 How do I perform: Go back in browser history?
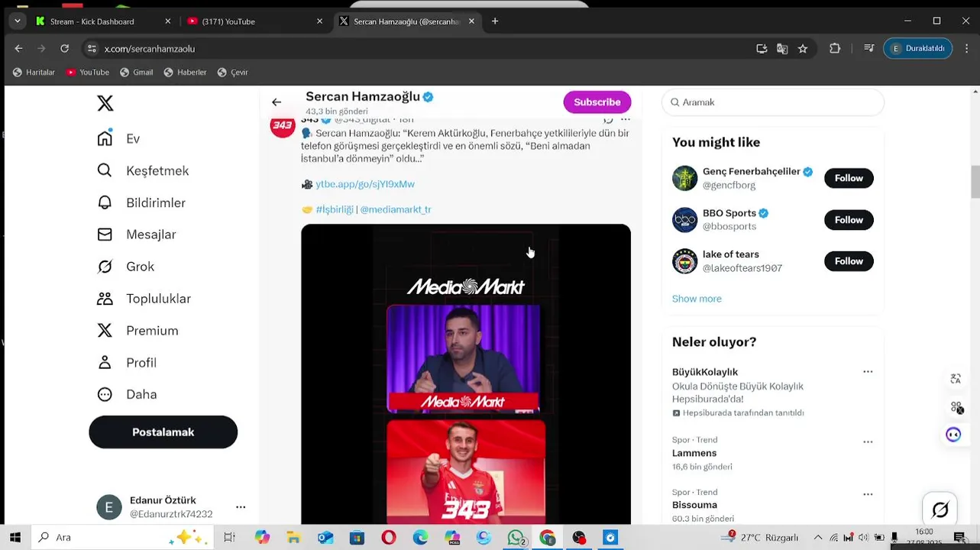click(18, 49)
